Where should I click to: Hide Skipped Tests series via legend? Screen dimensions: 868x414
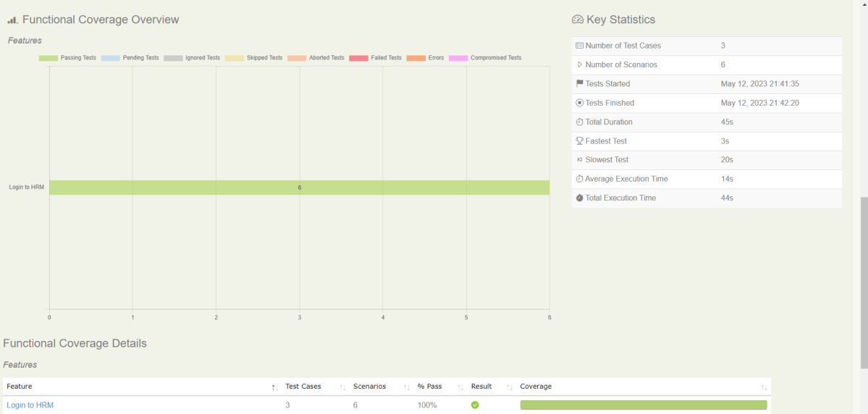253,58
